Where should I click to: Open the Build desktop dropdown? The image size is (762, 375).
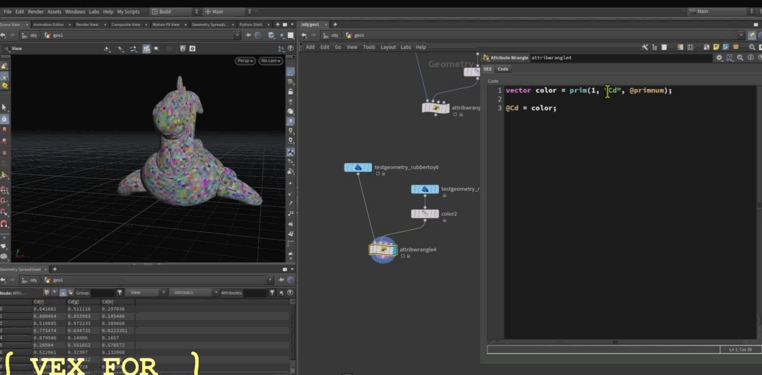(x=175, y=12)
